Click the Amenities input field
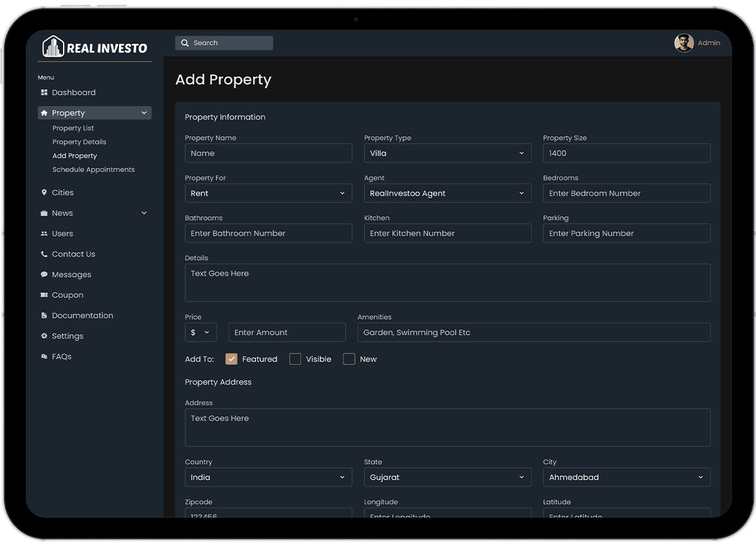Image resolution: width=756 pixels, height=546 pixels. (534, 332)
